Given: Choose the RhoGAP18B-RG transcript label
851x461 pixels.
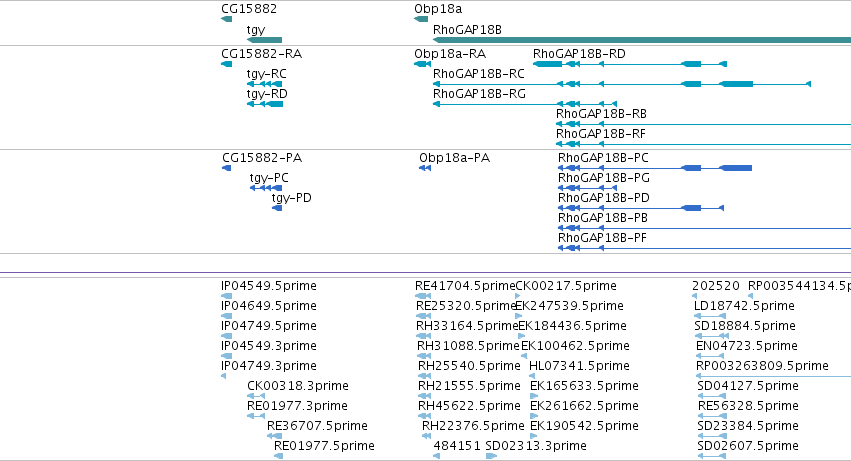Looking at the screenshot, I should click(x=479, y=94).
